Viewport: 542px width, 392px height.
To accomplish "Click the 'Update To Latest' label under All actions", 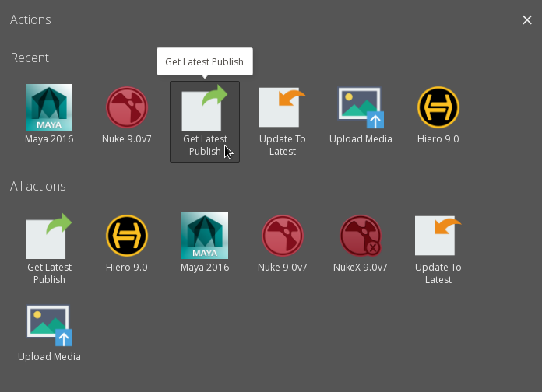I will 438,273.
